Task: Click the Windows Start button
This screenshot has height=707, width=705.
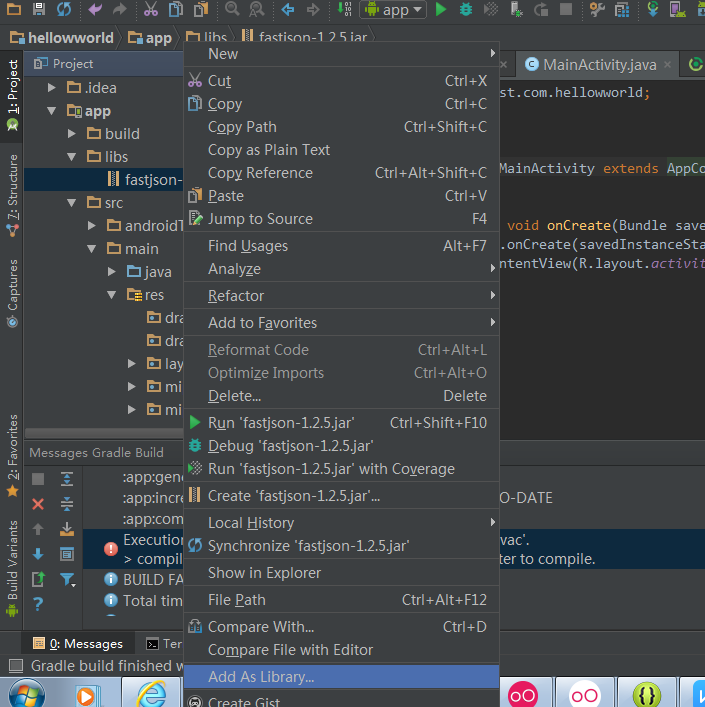Action: [x=26, y=693]
